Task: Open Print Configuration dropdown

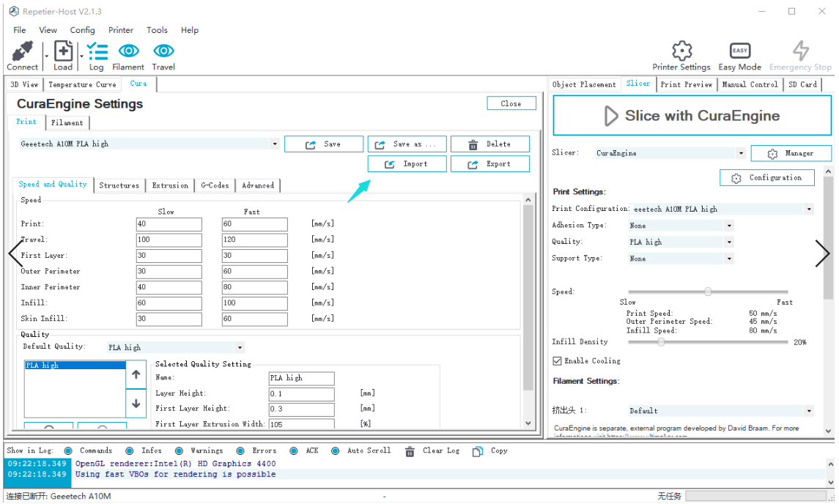Action: point(809,210)
